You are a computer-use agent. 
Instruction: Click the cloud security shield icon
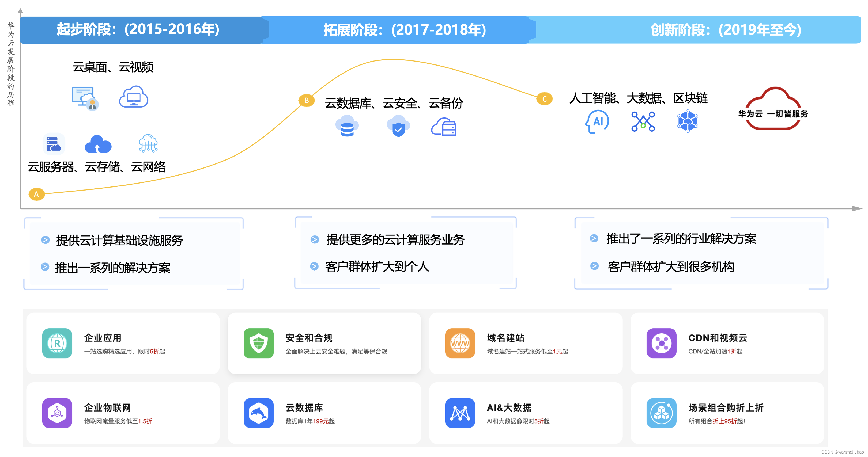tap(398, 126)
